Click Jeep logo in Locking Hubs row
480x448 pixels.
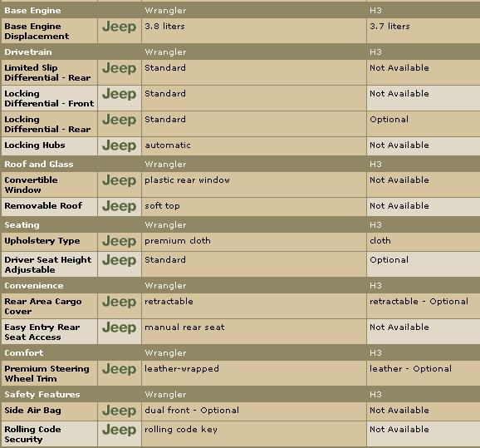119,145
